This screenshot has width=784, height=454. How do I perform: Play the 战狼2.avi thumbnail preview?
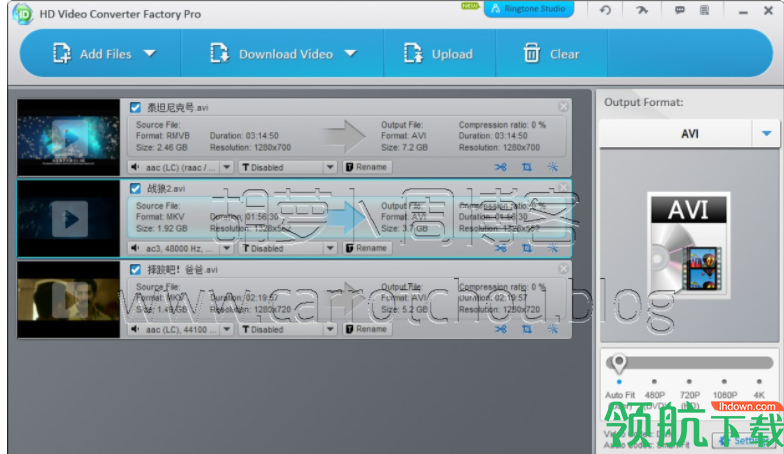70,218
